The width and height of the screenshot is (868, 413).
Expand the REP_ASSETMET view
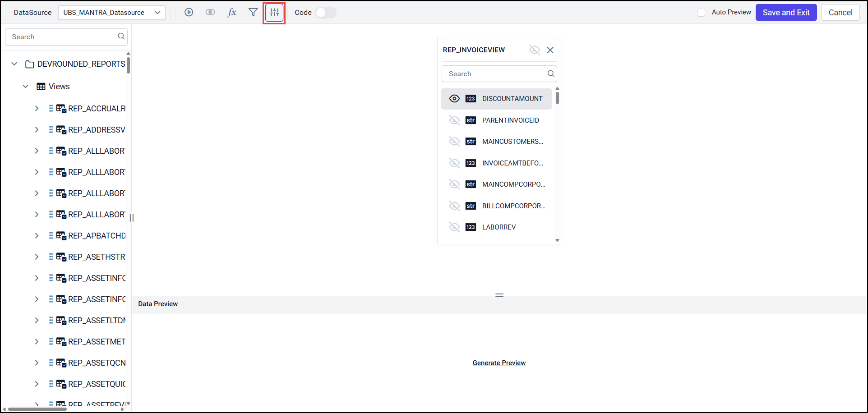click(x=37, y=341)
